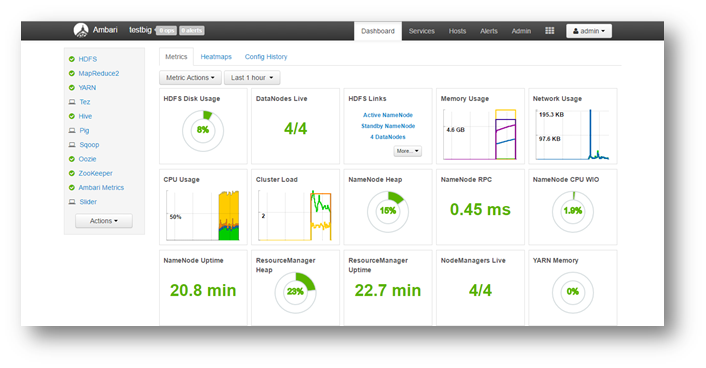Click the Slider client laptop icon
The width and height of the screenshot is (706, 368).
[72, 202]
